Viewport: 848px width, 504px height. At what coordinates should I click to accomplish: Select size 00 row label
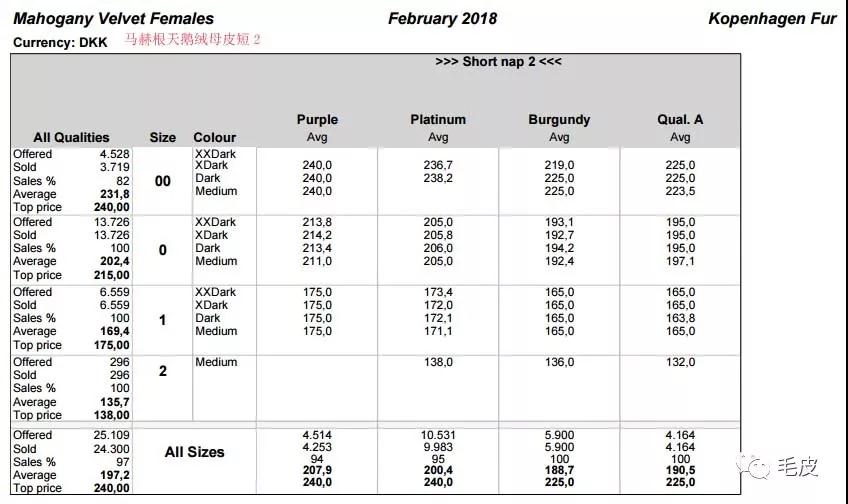[162, 181]
